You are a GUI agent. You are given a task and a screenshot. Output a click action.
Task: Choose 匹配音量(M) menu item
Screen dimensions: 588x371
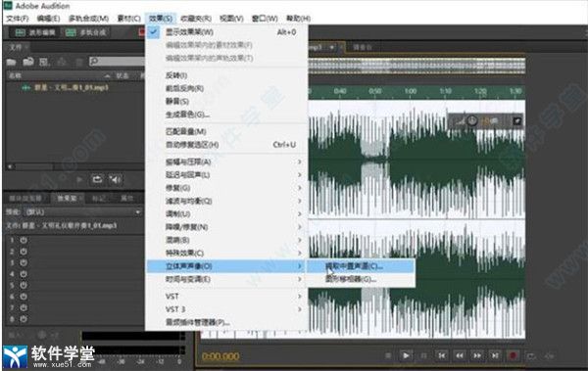[x=226, y=131]
